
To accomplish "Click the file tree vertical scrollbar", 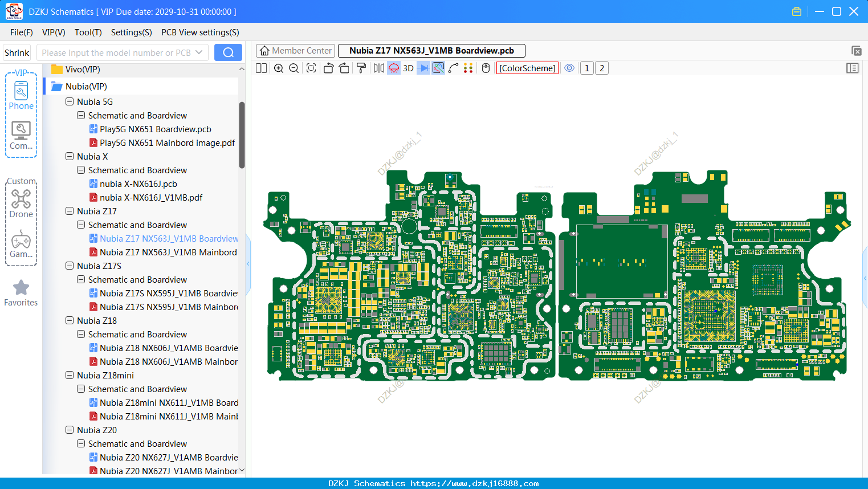I will coord(242,135).
